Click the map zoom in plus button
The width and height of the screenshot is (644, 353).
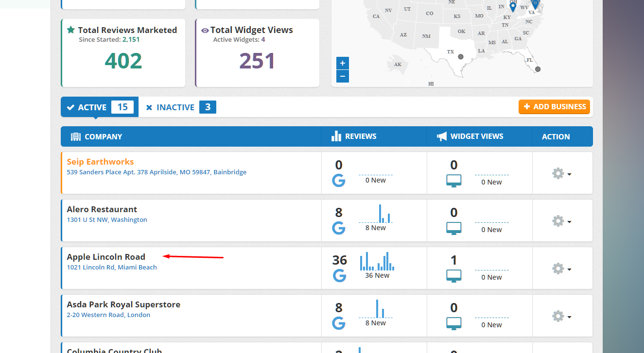(x=343, y=63)
